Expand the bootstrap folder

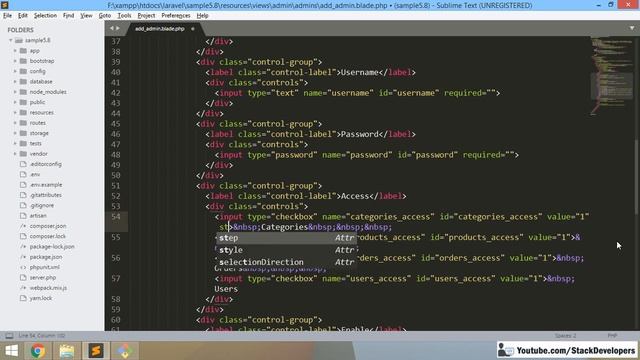coord(15,61)
